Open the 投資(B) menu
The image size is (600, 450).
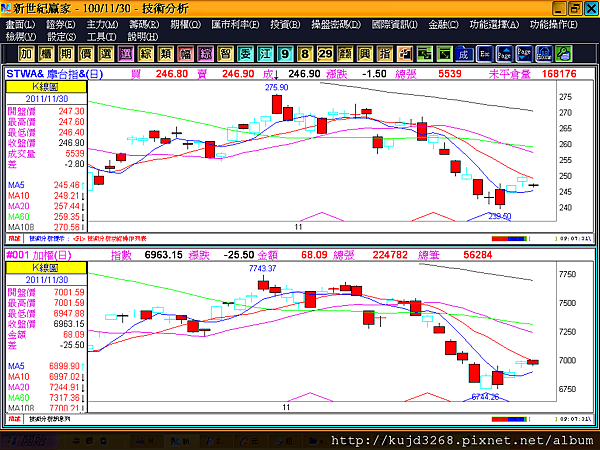pos(285,24)
